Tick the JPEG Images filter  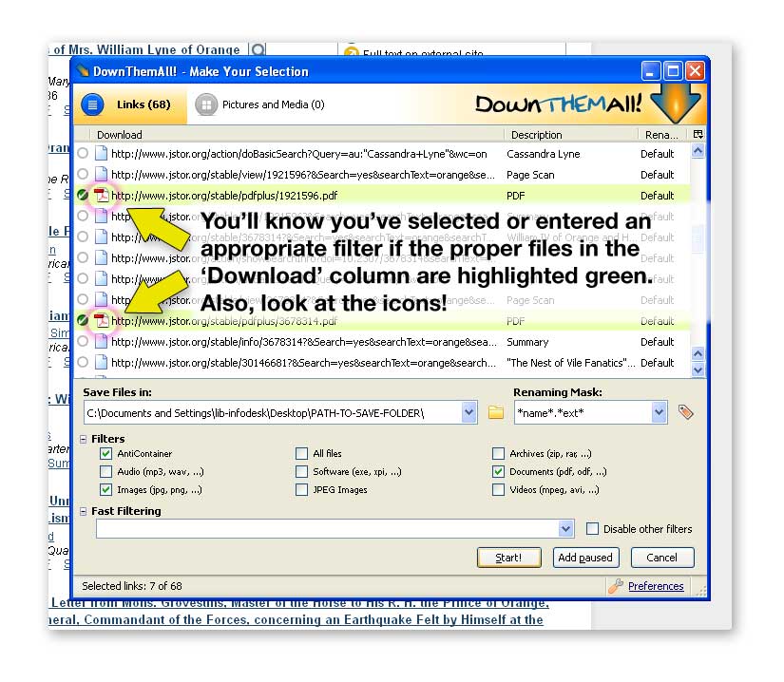(301, 489)
